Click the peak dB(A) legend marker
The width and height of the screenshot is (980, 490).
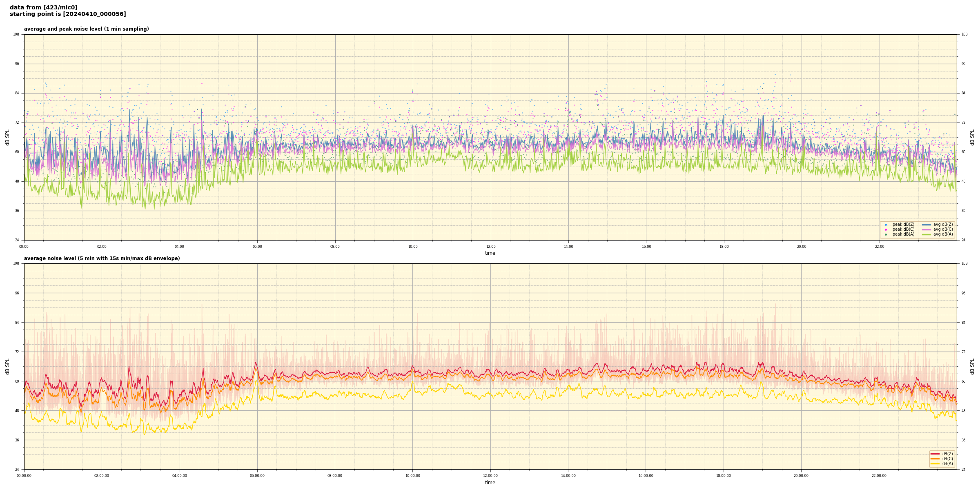click(x=886, y=234)
